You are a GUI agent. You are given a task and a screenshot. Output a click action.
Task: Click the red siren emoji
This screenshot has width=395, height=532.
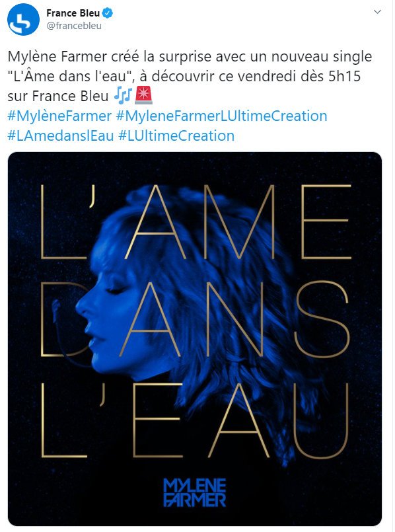point(143,95)
